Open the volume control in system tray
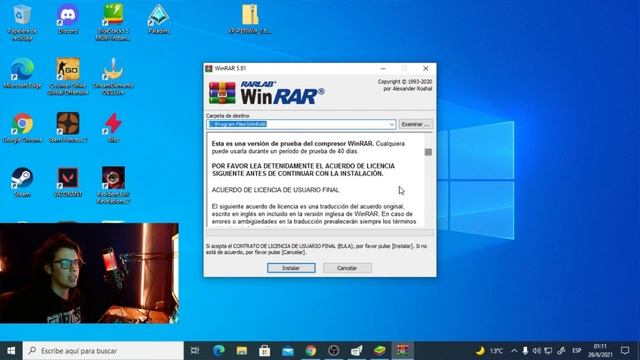Screen dimensions: 640x360 point(536,351)
